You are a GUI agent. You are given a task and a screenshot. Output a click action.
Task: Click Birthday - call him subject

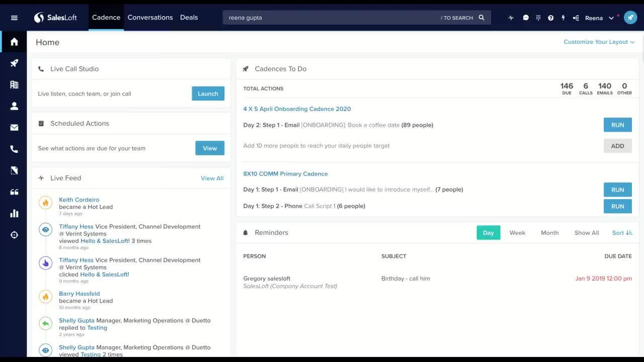click(x=406, y=279)
